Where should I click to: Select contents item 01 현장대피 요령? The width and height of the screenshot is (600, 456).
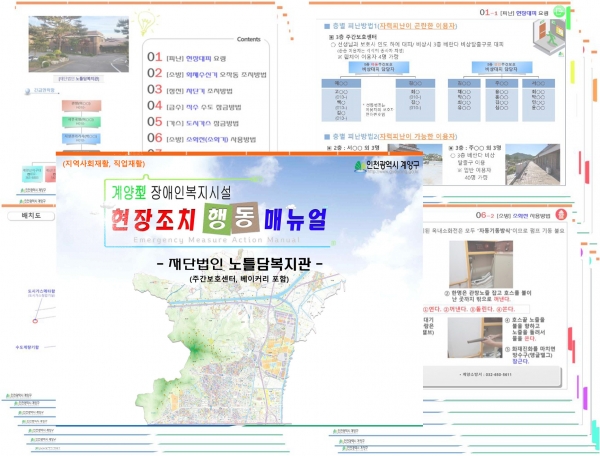[x=187, y=58]
